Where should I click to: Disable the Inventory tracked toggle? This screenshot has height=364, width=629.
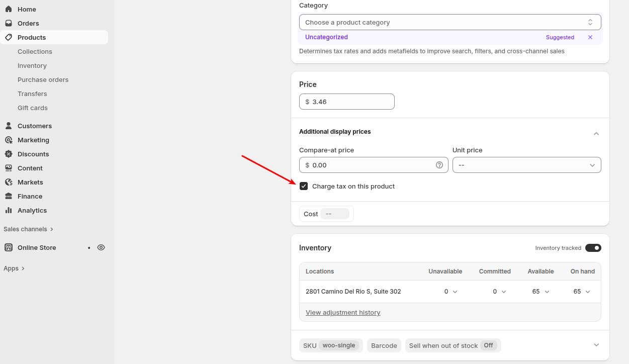click(593, 247)
